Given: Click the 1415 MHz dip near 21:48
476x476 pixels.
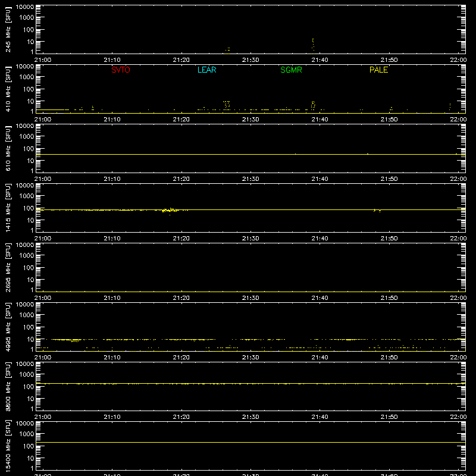Looking at the screenshot, I should 377,211.
